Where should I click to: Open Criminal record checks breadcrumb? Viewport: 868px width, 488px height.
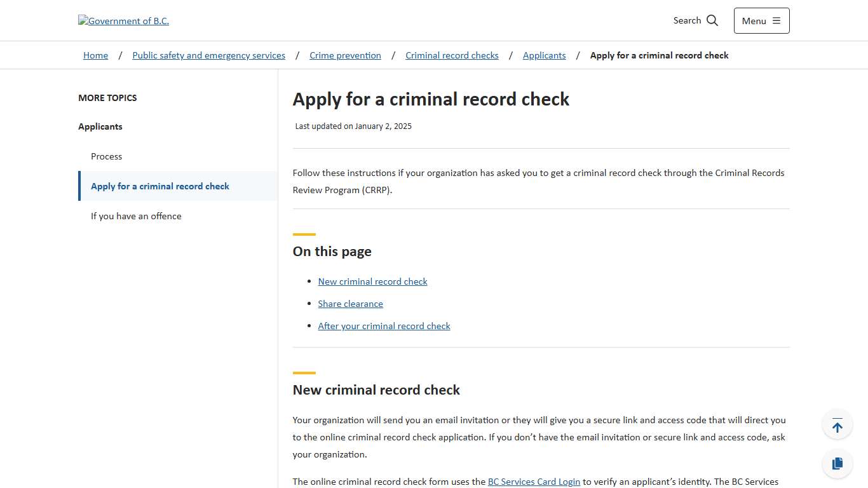coord(452,55)
